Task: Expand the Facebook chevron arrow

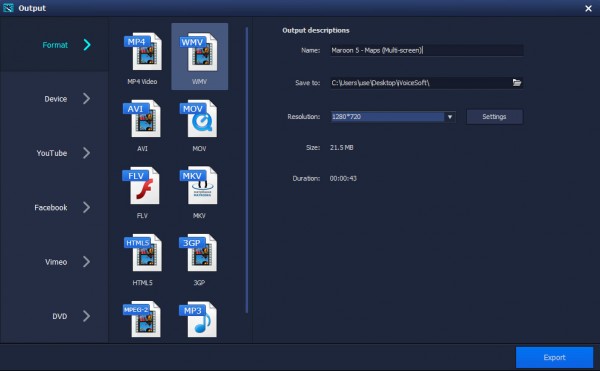Action: [x=87, y=207]
